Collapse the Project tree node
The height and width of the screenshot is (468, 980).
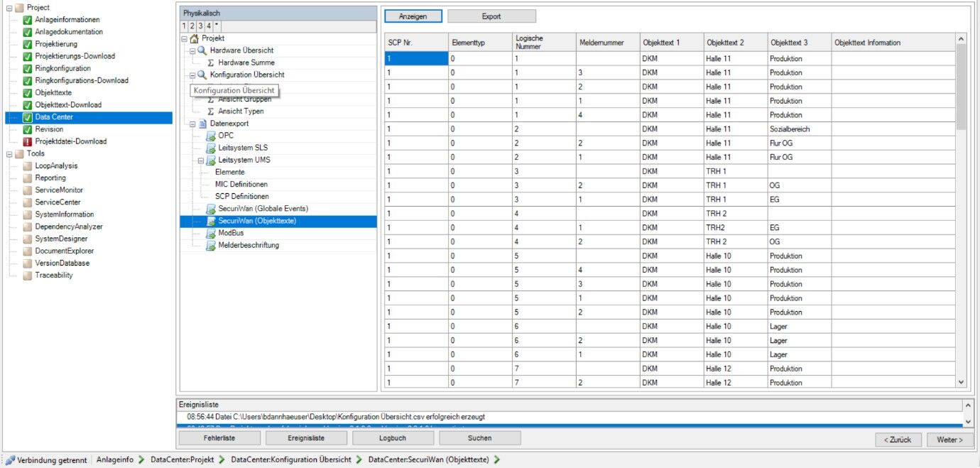tap(9, 8)
